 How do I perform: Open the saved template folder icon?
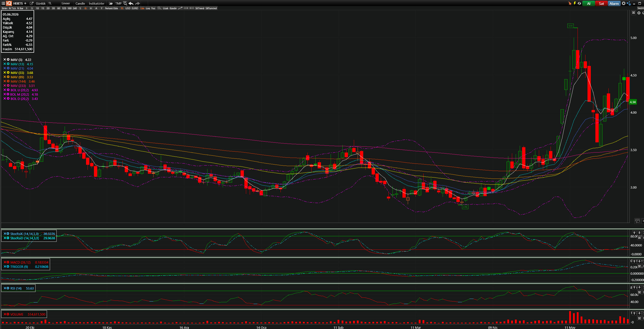click(111, 3)
